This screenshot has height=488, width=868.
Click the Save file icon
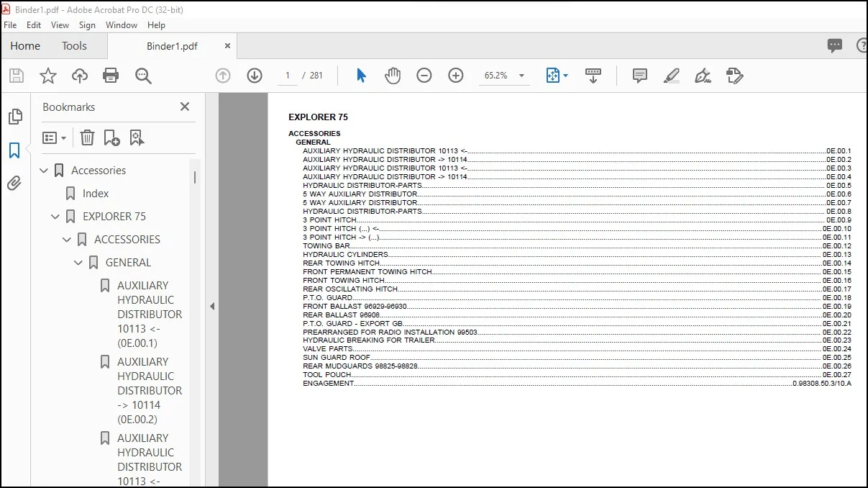[17, 76]
